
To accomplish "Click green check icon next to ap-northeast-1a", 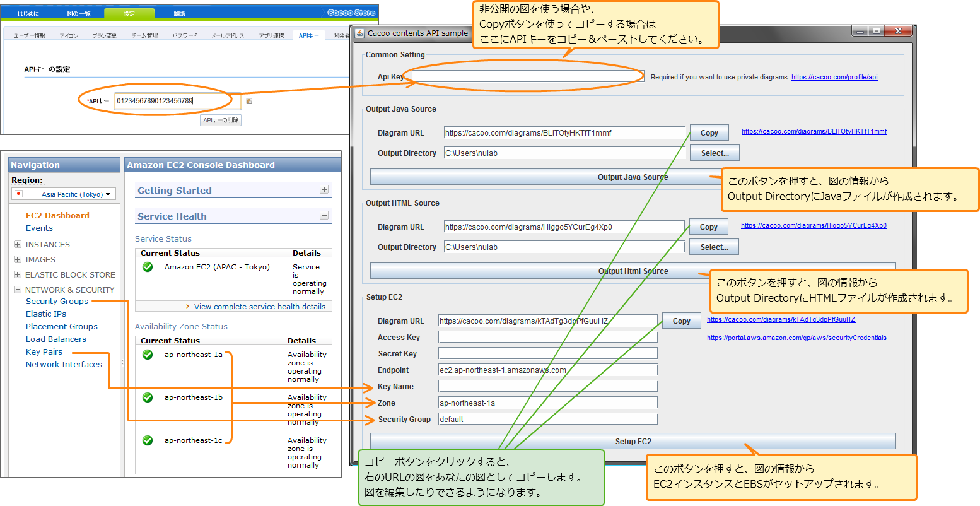I will (148, 355).
